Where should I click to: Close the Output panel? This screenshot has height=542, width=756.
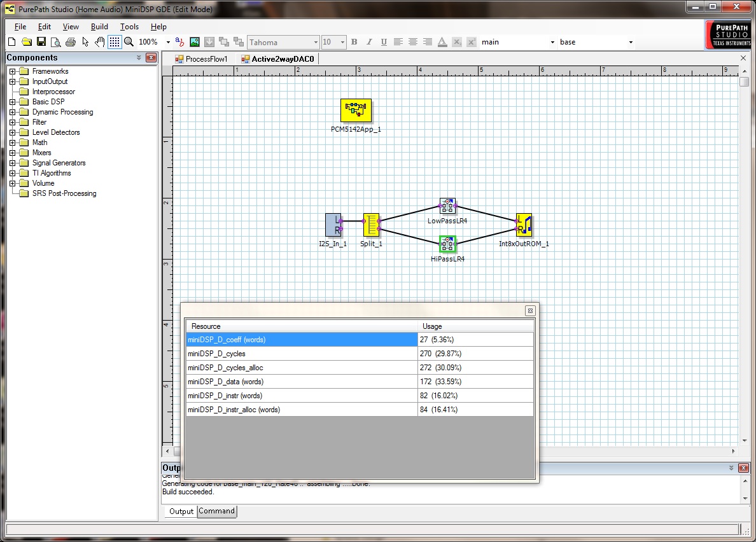[x=744, y=468]
